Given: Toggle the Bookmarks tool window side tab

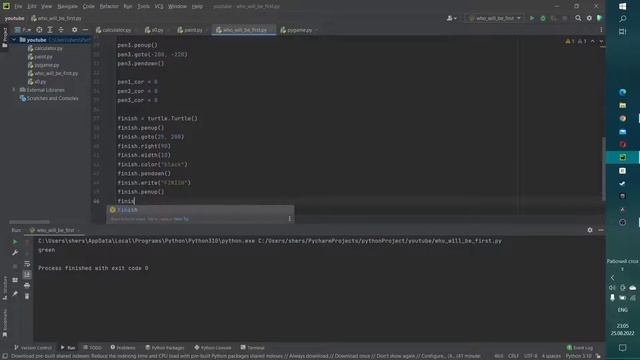Looking at the screenshot, I should (4, 323).
